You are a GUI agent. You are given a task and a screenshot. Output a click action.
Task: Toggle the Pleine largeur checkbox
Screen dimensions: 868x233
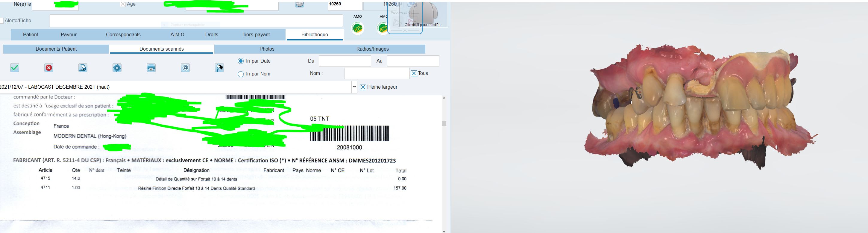pyautogui.click(x=363, y=87)
